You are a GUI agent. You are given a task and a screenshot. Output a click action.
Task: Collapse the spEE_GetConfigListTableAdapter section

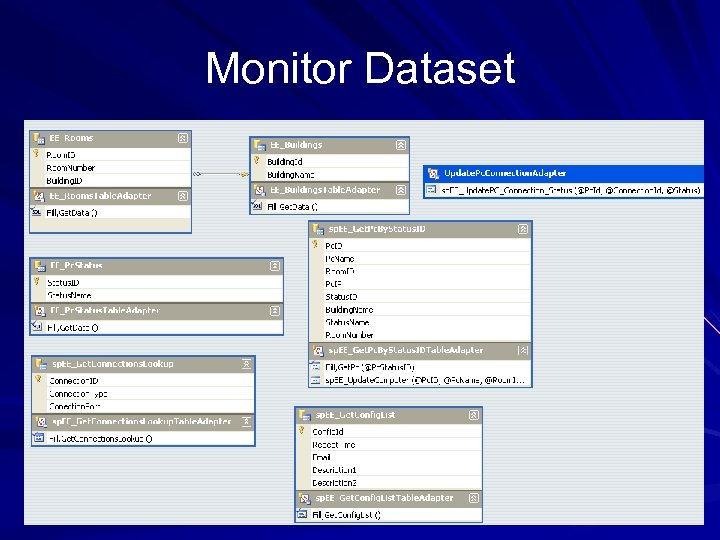click(x=474, y=498)
